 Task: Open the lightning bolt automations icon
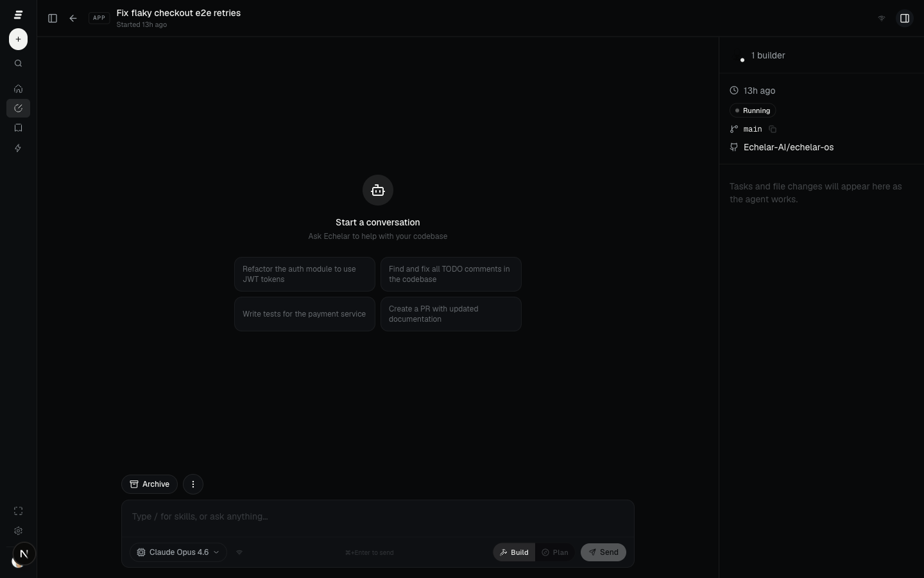[18, 148]
